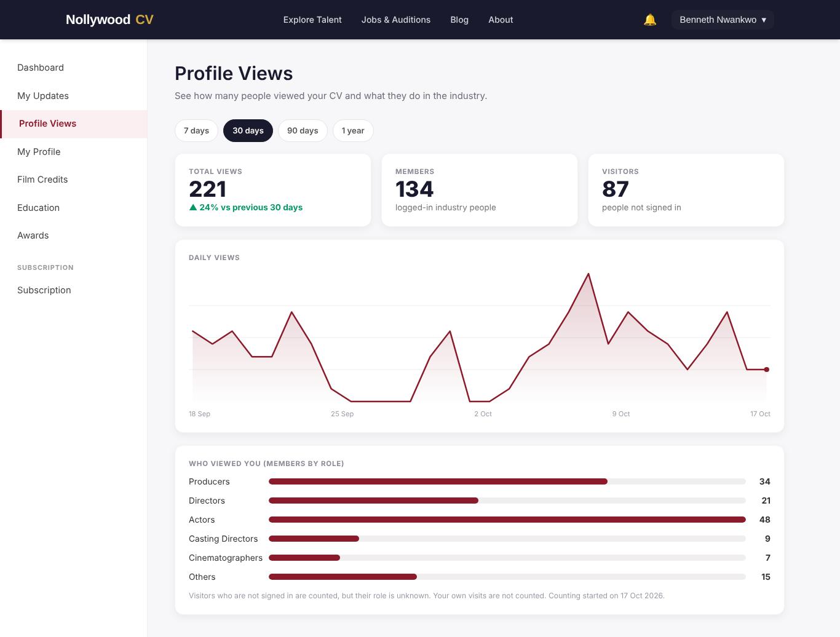Screen dimensions: 840x637
Task: Click the Casting Directors progress bar
Action: 507,539
